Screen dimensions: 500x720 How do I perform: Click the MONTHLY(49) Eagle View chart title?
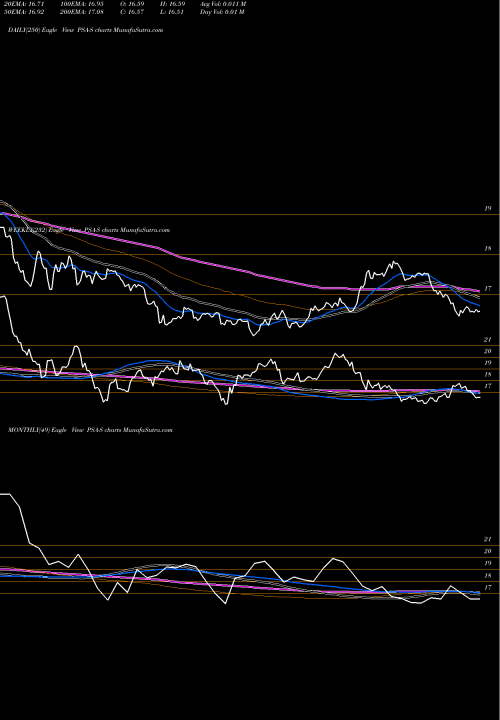click(90, 430)
